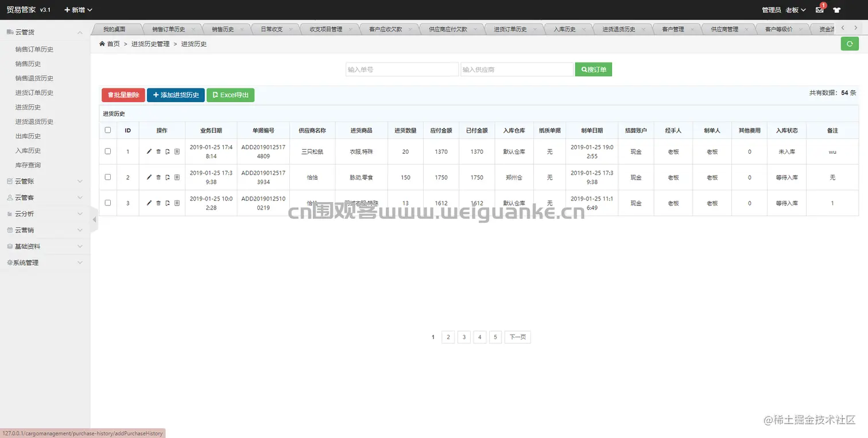Screen dimensions: 868x438
Task: Collapse the 云管货 sidebar section
Action: click(x=45, y=32)
